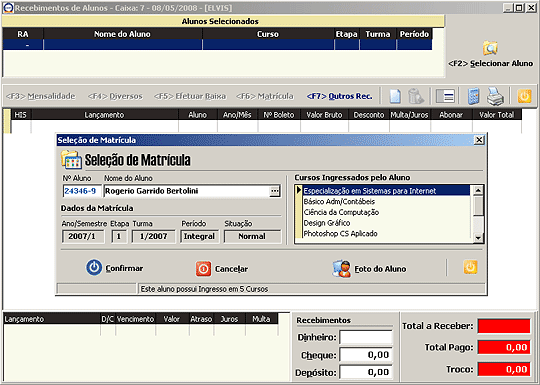
Task: Click the Nº Boleto column header
Action: click(x=279, y=115)
